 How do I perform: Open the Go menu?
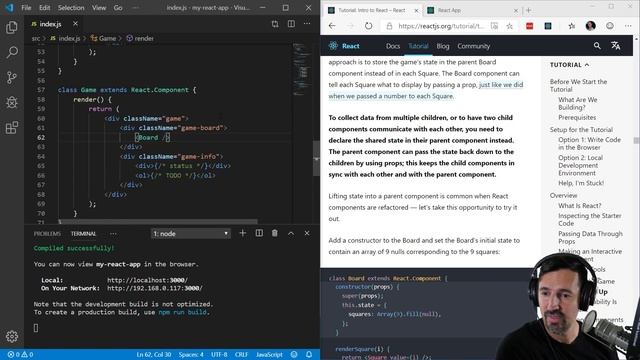118,8
